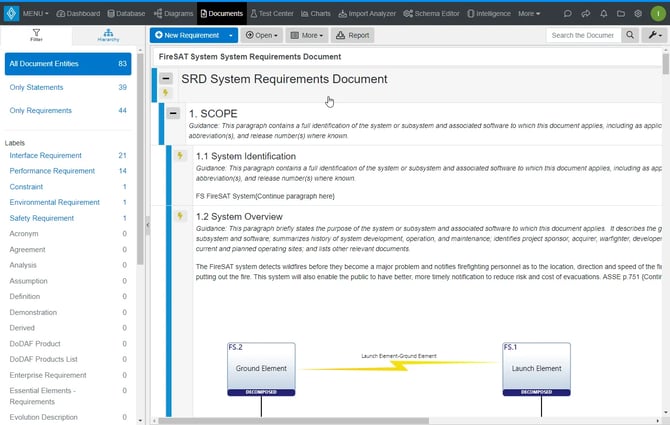Select the Documents tab
This screenshot has height=425, width=670.
(221, 14)
